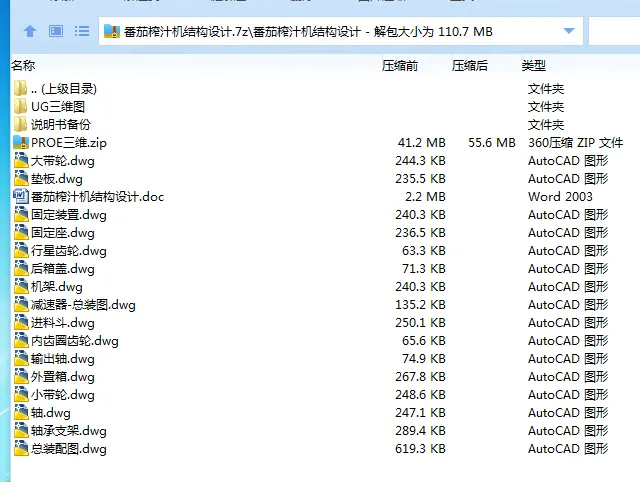This screenshot has height=482, width=640.
Task: Click the archive icon in path bar
Action: click(x=112, y=31)
